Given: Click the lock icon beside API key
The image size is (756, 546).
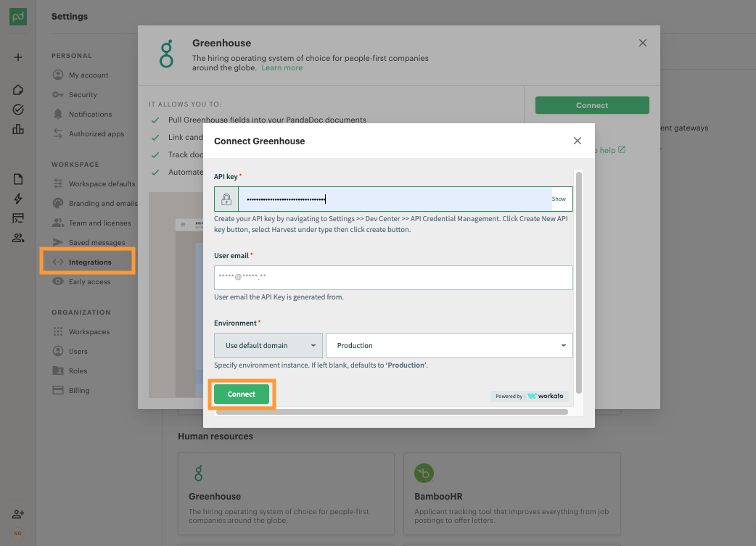Looking at the screenshot, I should click(226, 199).
